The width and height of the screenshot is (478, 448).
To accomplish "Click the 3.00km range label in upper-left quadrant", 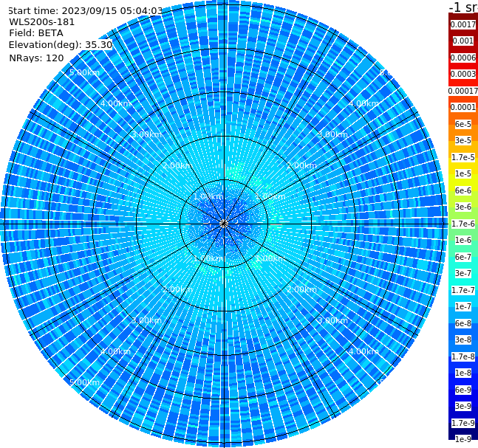I will tap(146, 134).
